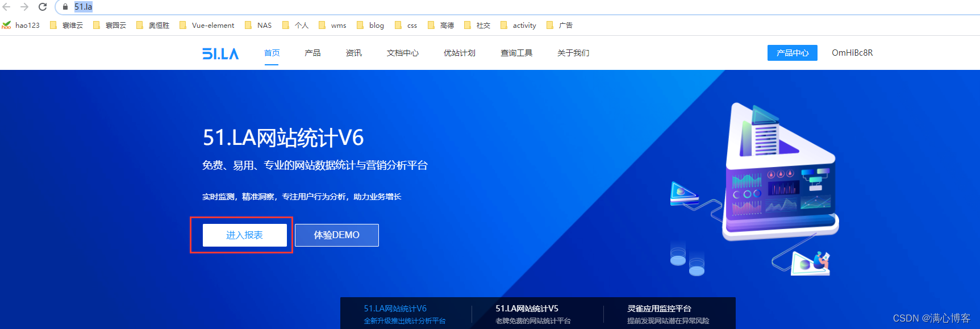Click the browser forward arrow
This screenshot has height=329, width=980.
click(x=24, y=7)
